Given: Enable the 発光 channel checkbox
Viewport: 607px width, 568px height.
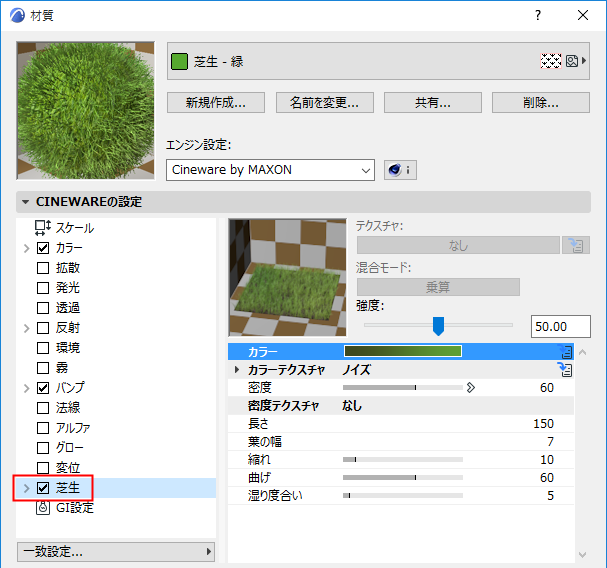Looking at the screenshot, I should click(x=43, y=288).
